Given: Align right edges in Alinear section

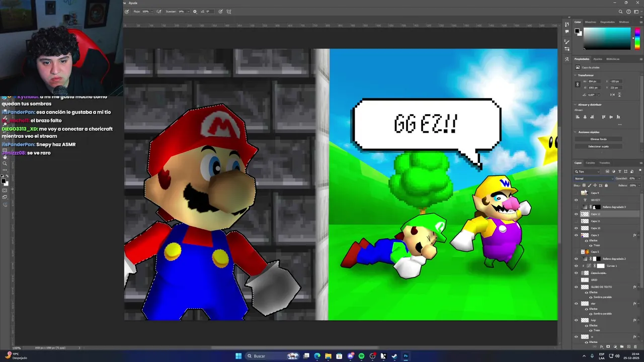Looking at the screenshot, I should pyautogui.click(x=592, y=117).
